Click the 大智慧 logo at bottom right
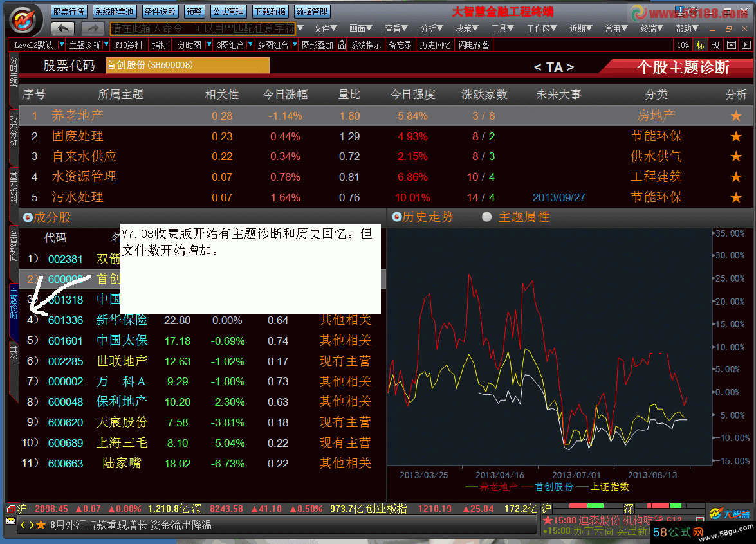This screenshot has height=544, width=756. [x=730, y=514]
